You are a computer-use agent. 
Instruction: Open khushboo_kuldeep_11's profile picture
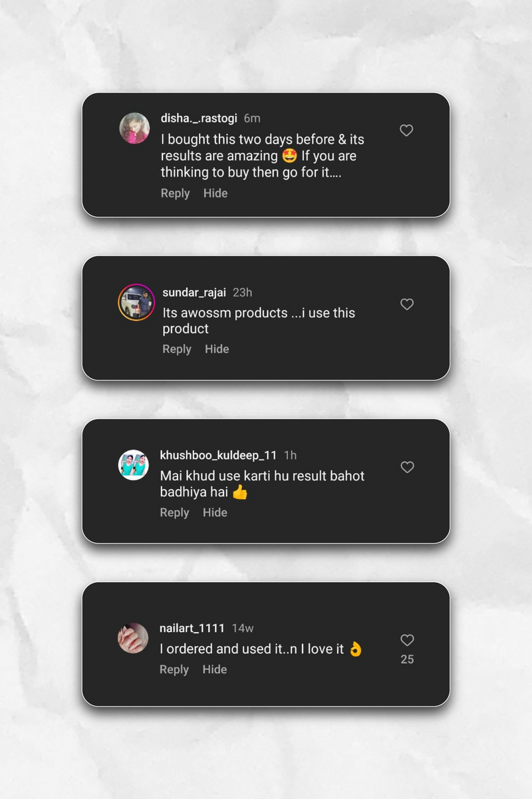click(x=134, y=465)
